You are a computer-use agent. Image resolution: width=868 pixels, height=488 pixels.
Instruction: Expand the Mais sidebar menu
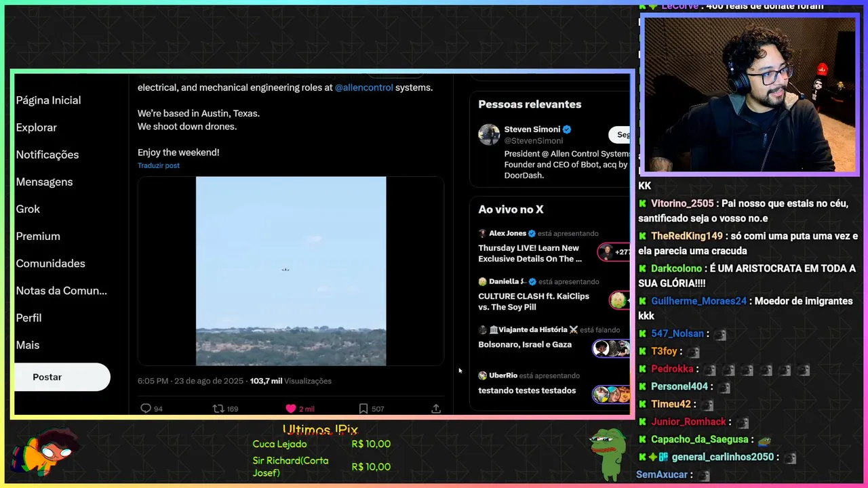[x=27, y=344]
